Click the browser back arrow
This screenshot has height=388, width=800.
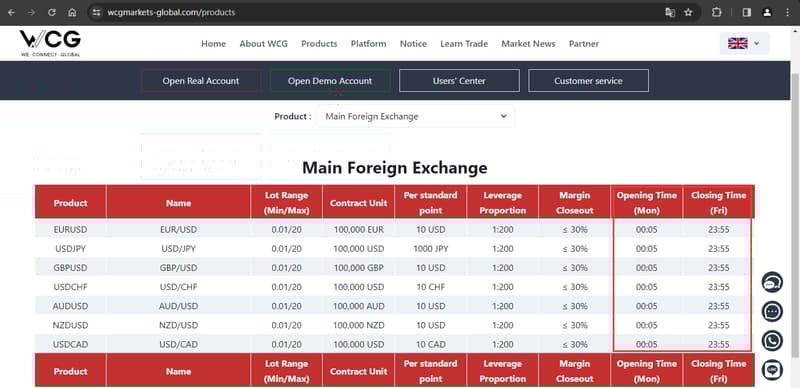tap(12, 12)
